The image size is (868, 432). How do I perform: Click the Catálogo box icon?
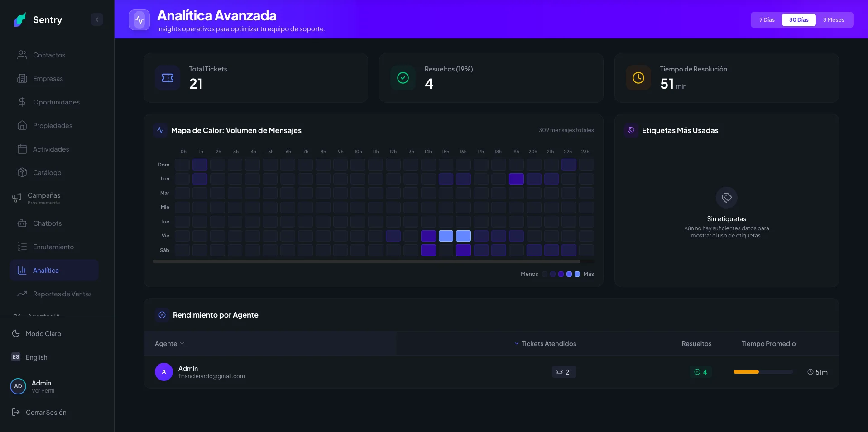point(22,172)
